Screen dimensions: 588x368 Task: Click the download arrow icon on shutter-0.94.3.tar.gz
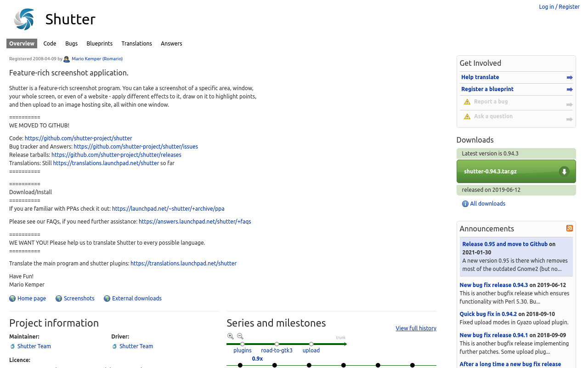(x=564, y=172)
